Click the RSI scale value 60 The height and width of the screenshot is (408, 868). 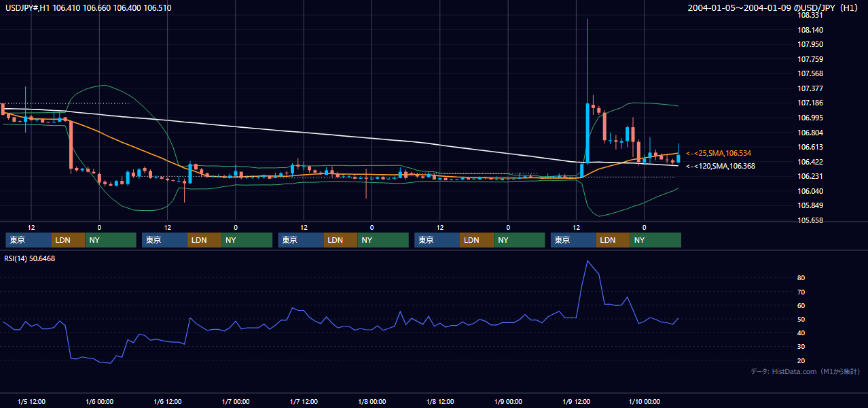coord(801,305)
